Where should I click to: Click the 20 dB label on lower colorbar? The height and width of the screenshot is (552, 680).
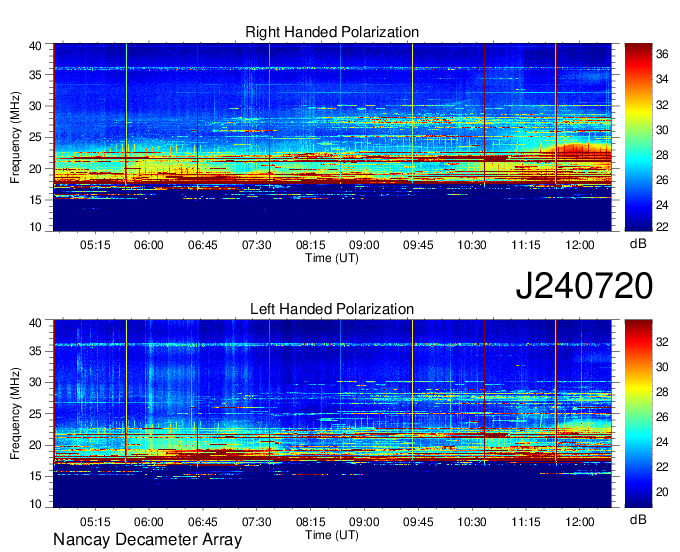pyautogui.click(x=662, y=492)
